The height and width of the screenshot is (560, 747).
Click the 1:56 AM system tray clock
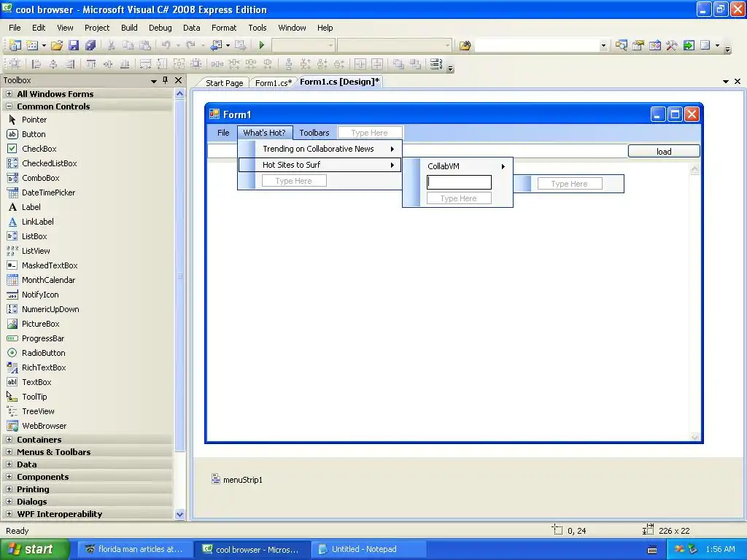coord(720,549)
